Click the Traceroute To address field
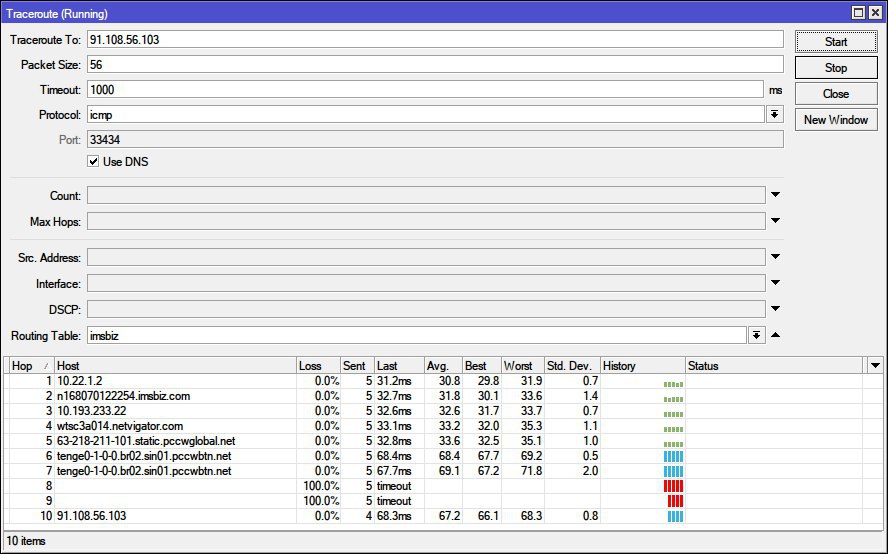Screen dimensions: 888x554 434,39
